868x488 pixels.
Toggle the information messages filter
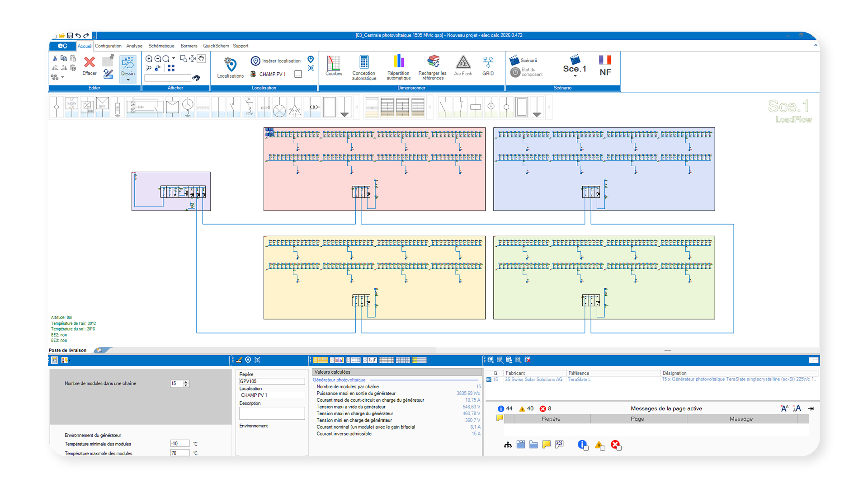(x=583, y=445)
